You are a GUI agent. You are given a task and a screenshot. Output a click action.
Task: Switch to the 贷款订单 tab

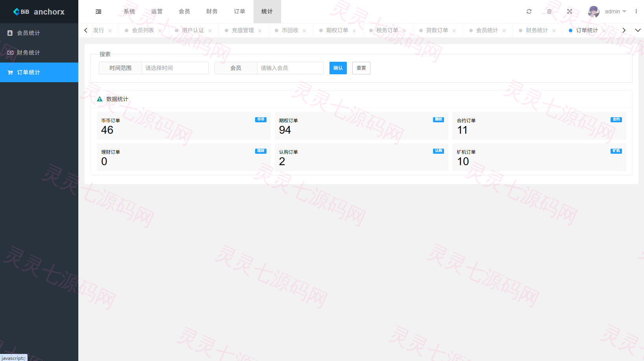pos(437,30)
